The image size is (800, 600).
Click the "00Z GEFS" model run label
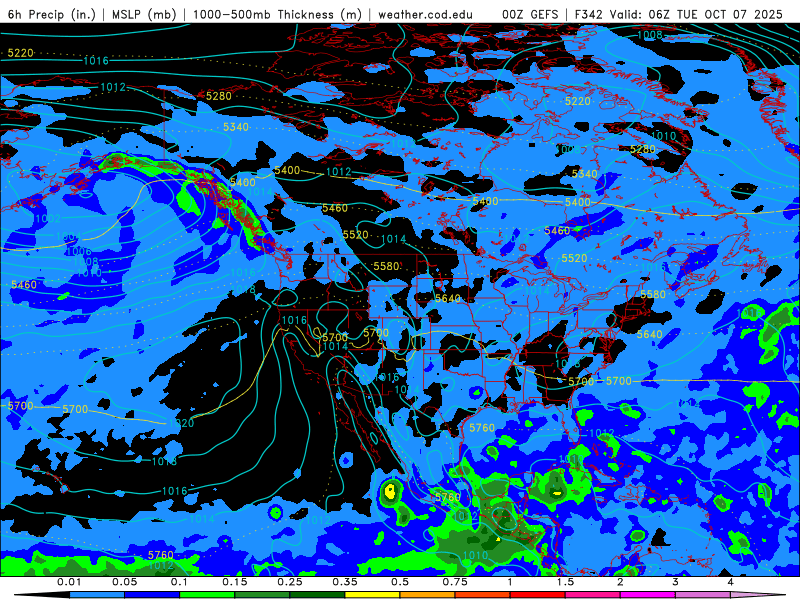530,14
